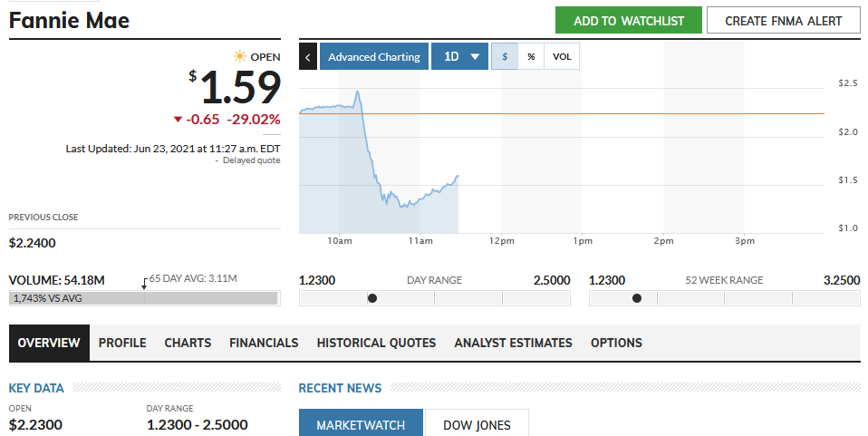The image size is (868, 436).
Task: Click the Fannie Mae heading
Action: [69, 21]
